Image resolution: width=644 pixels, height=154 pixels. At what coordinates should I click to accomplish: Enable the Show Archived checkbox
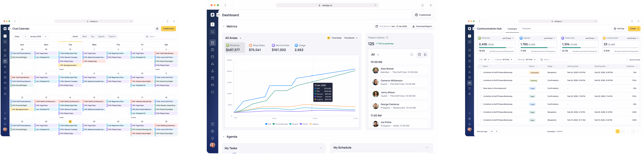coord(627,60)
